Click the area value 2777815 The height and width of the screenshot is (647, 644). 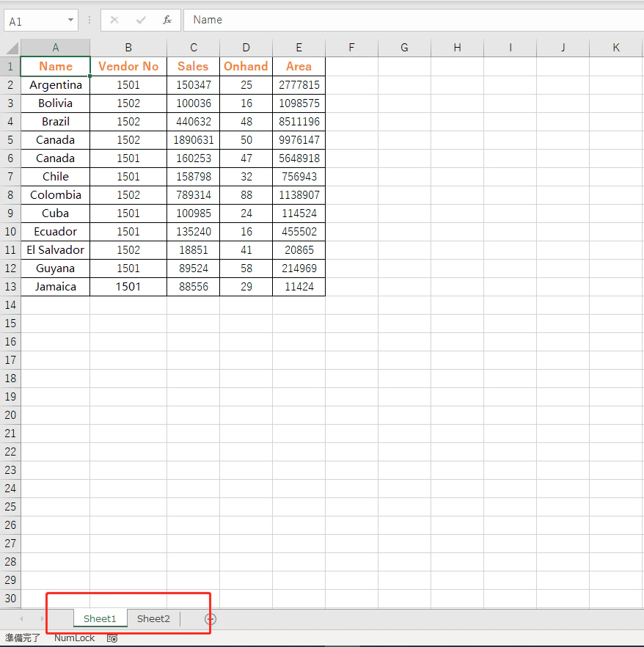299,85
